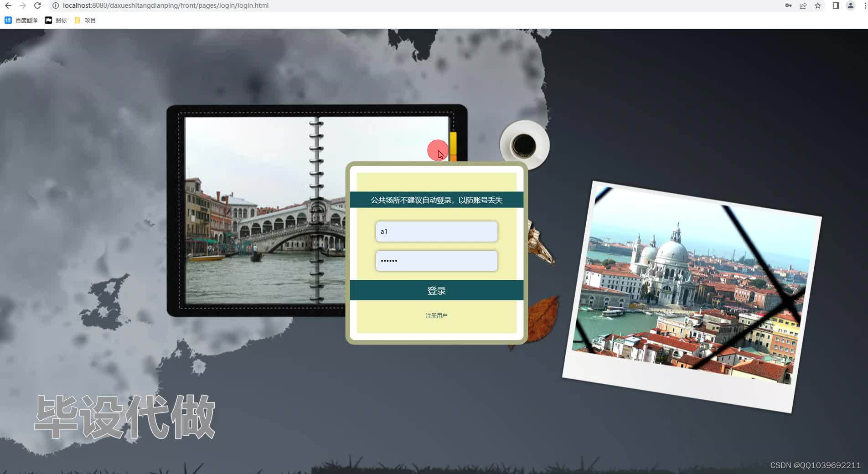Image resolution: width=868 pixels, height=474 pixels.
Task: Go back with the browser back arrow
Action: coord(8,5)
